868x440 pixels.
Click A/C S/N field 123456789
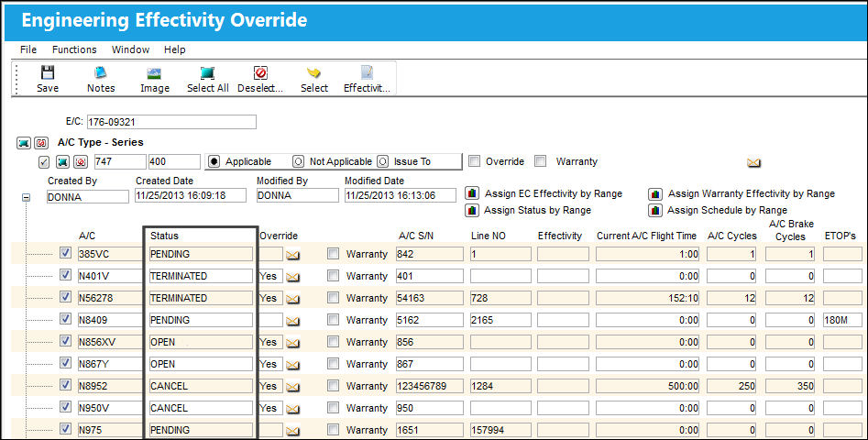[x=430, y=386]
